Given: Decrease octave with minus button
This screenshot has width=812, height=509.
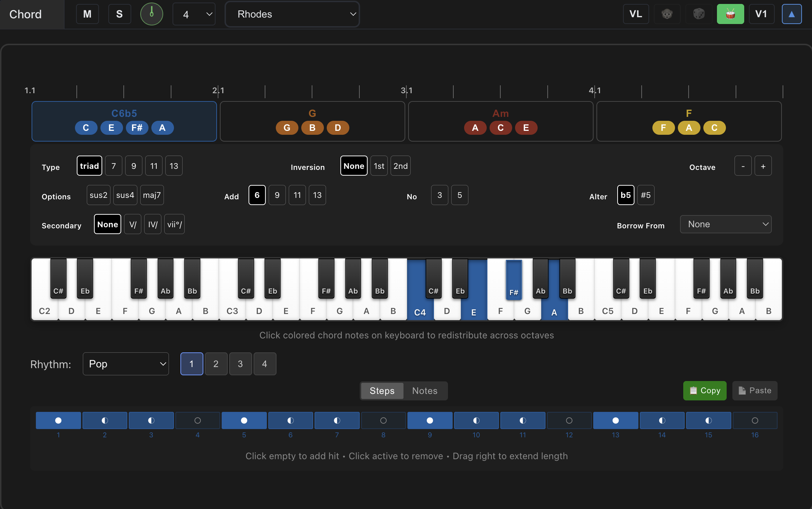Looking at the screenshot, I should [x=743, y=166].
